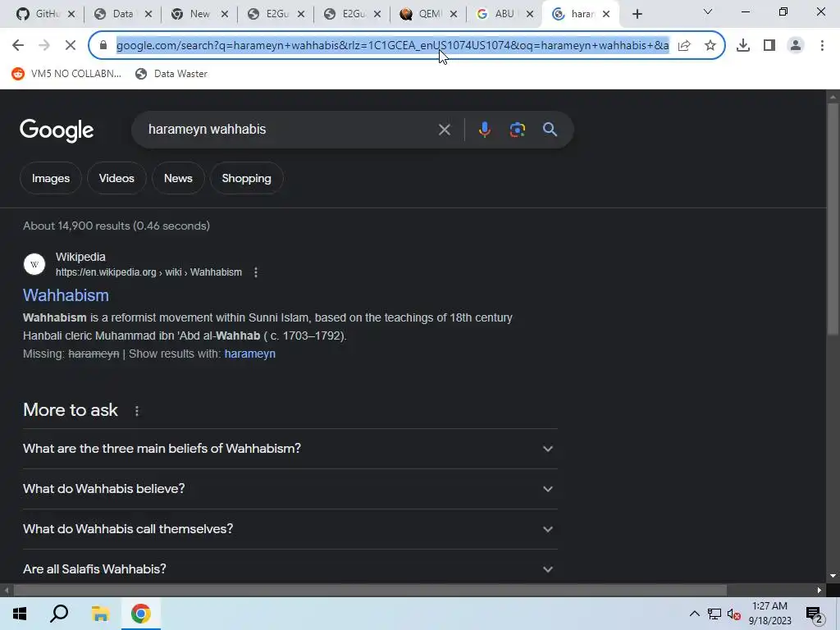Viewport: 840px width, 630px height.
Task: Share this page via address bar icon
Action: click(684, 46)
